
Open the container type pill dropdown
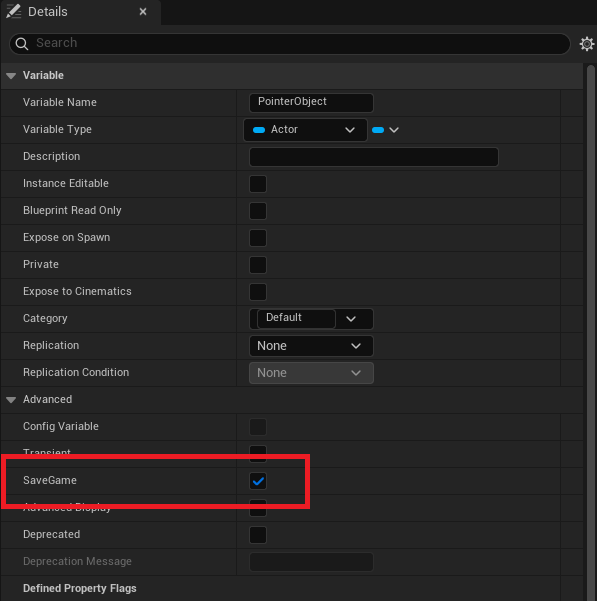tap(385, 130)
